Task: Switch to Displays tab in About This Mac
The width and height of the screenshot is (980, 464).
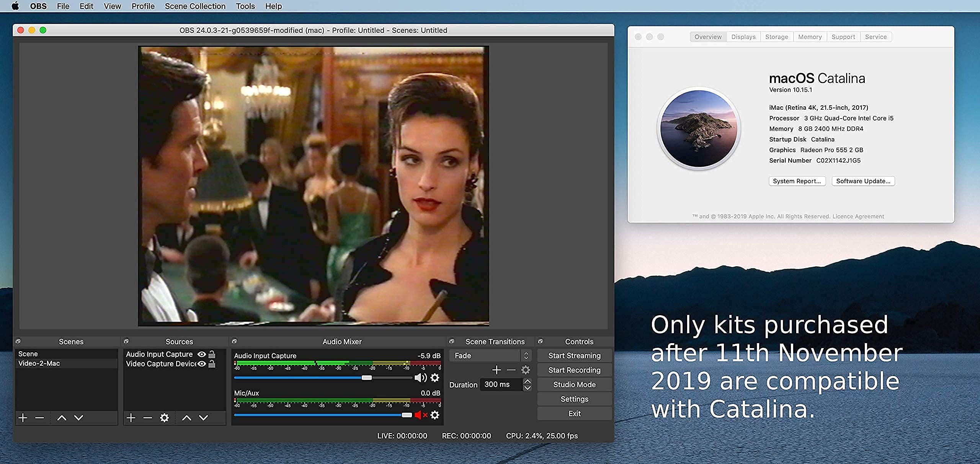Action: (743, 37)
